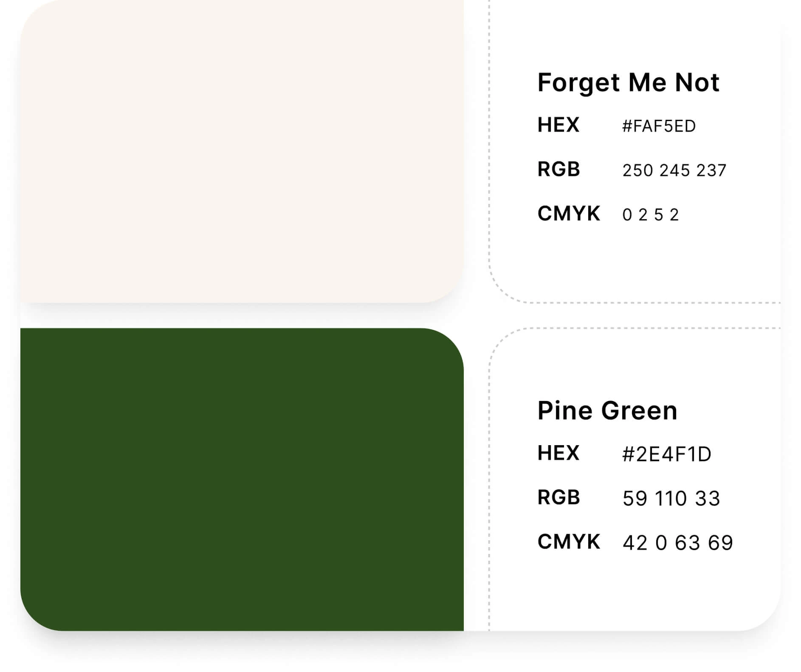Viewport: 801px width, 672px height.
Task: Click the #2E4F1D hex code value
Action: click(667, 454)
